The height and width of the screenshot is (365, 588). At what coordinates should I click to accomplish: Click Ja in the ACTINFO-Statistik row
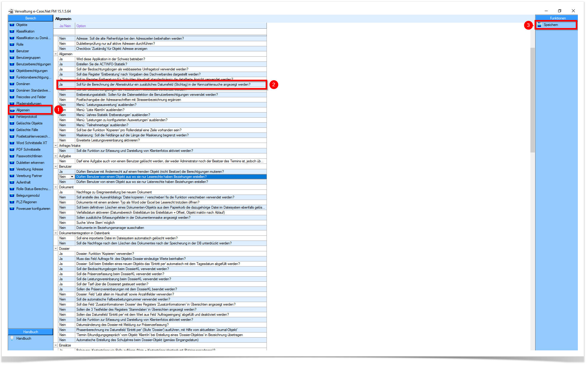(x=61, y=64)
